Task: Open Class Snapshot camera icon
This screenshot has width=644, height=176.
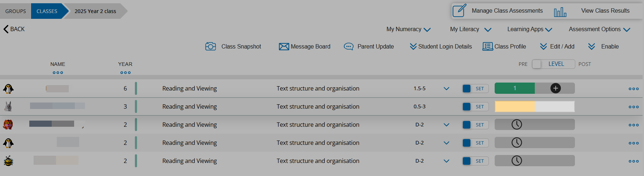Action: pyautogui.click(x=210, y=46)
